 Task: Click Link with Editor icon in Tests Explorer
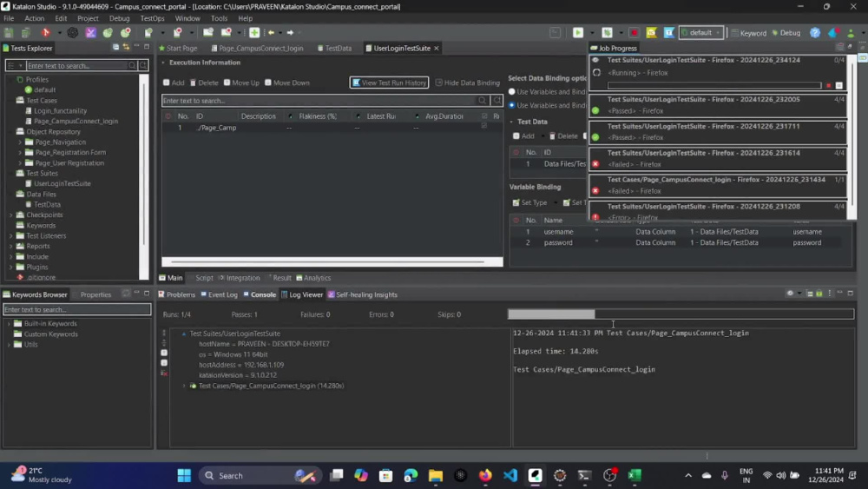point(126,48)
